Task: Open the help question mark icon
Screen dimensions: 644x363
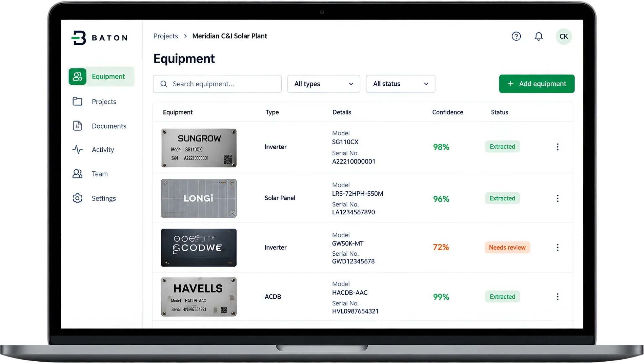Action: tap(516, 36)
